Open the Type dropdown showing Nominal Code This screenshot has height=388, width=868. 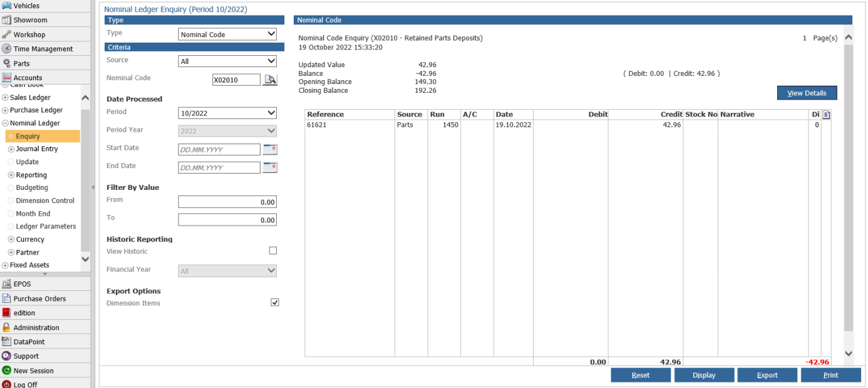(227, 34)
